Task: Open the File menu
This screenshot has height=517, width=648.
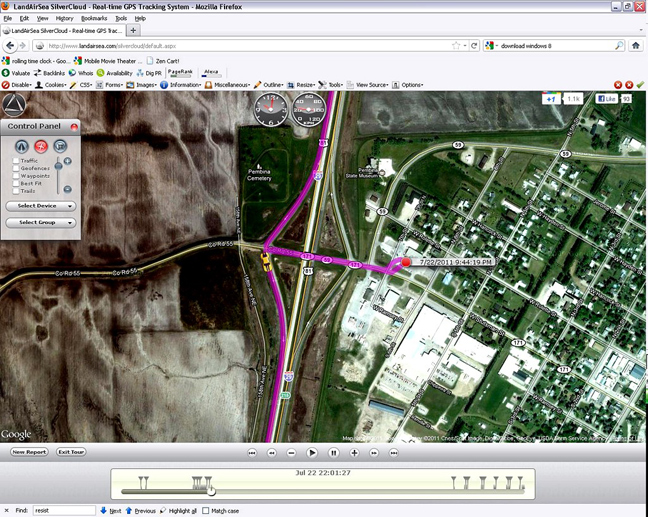Action: [7, 19]
